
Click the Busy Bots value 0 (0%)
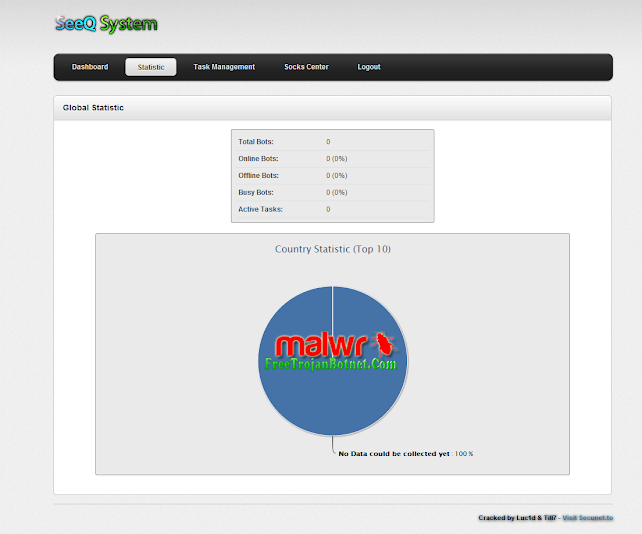337,192
